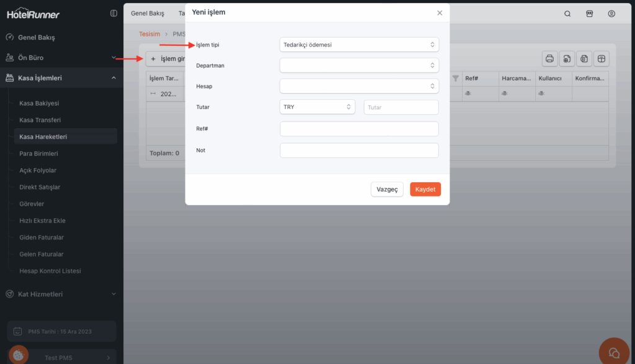This screenshot has height=364, width=635.
Task: Open the chat support bubble
Action: tap(614, 352)
